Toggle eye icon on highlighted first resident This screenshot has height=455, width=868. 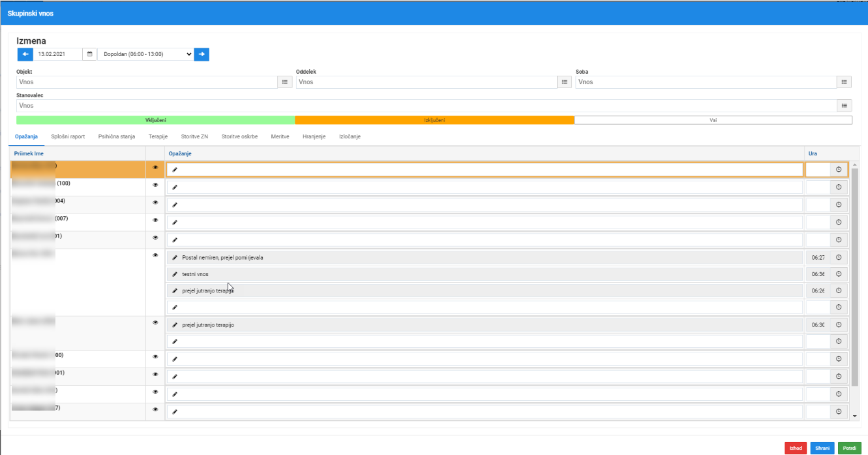pyautogui.click(x=155, y=167)
